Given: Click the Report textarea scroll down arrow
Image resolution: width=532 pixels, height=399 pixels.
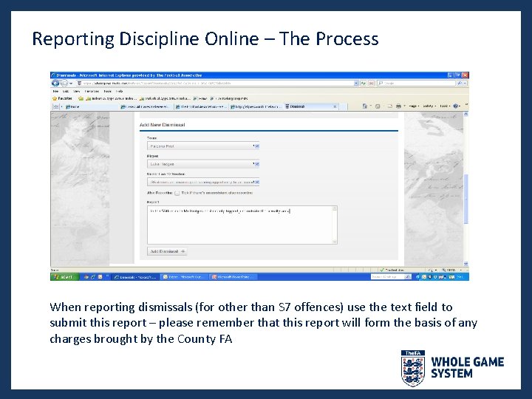Looking at the screenshot, I should pos(335,241).
